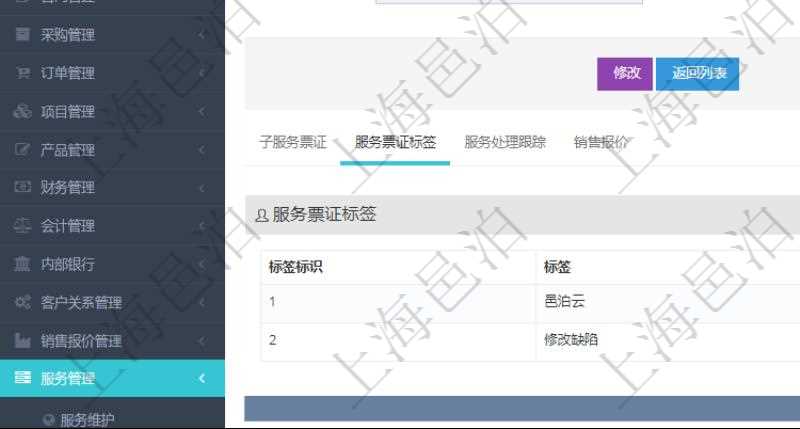Viewport: 800px width, 429px height.
Task: Expand the 财务管理 menu arrow
Action: coord(202,188)
